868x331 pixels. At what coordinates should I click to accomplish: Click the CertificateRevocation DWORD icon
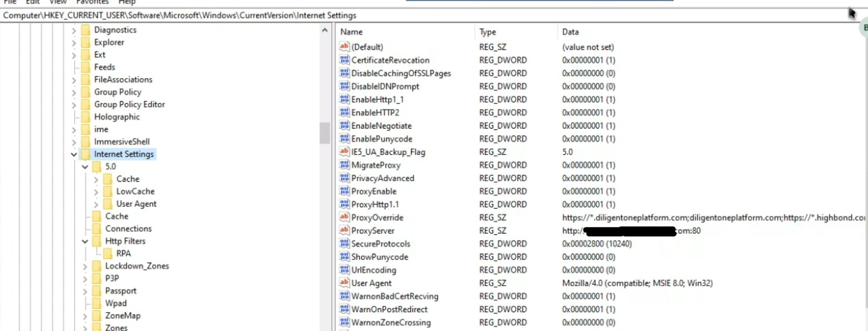click(x=344, y=60)
